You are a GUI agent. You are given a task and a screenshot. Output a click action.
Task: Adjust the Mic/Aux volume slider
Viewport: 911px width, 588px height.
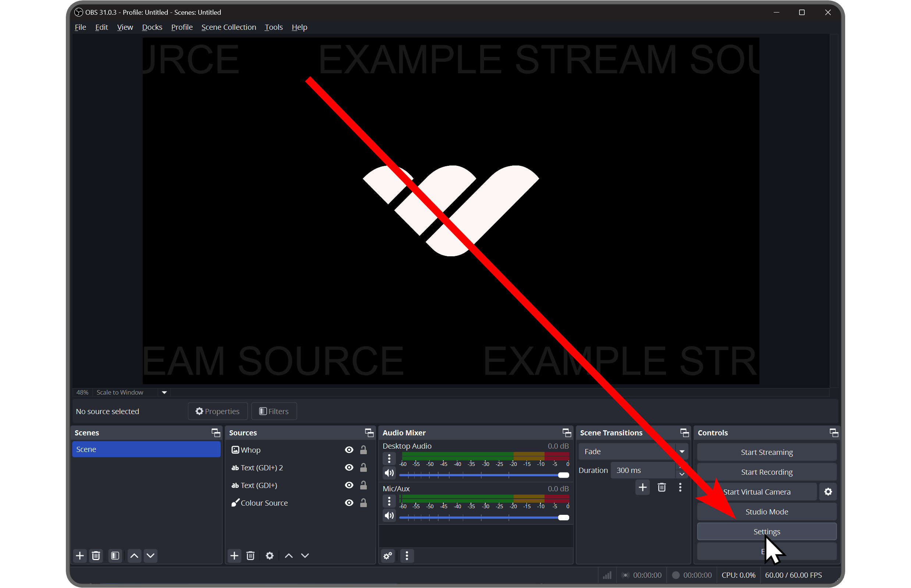pyautogui.click(x=563, y=517)
